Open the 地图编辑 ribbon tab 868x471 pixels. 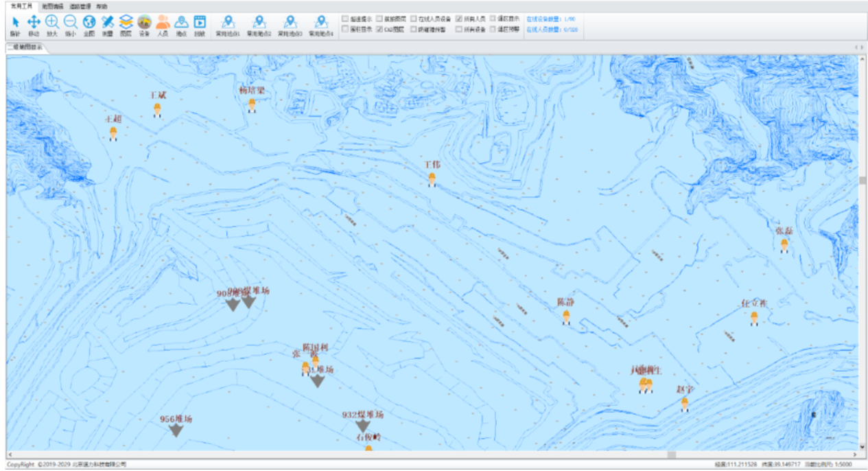coord(52,5)
